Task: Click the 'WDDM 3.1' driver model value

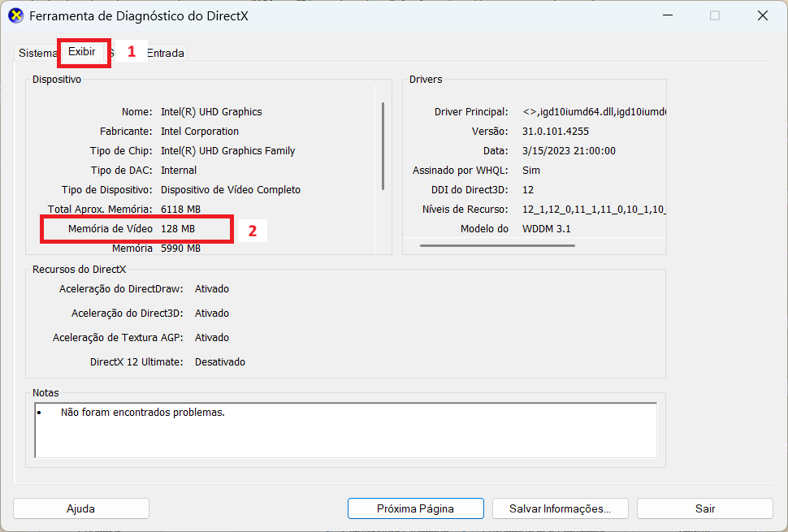Action: [x=546, y=228]
